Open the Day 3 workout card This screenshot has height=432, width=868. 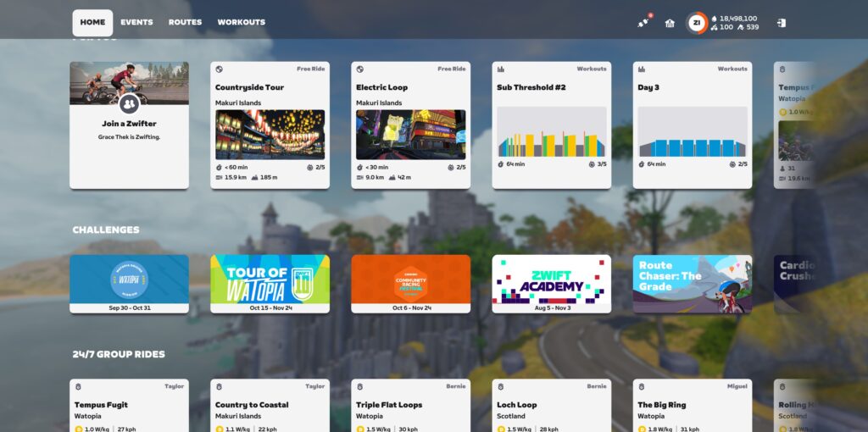coord(693,125)
